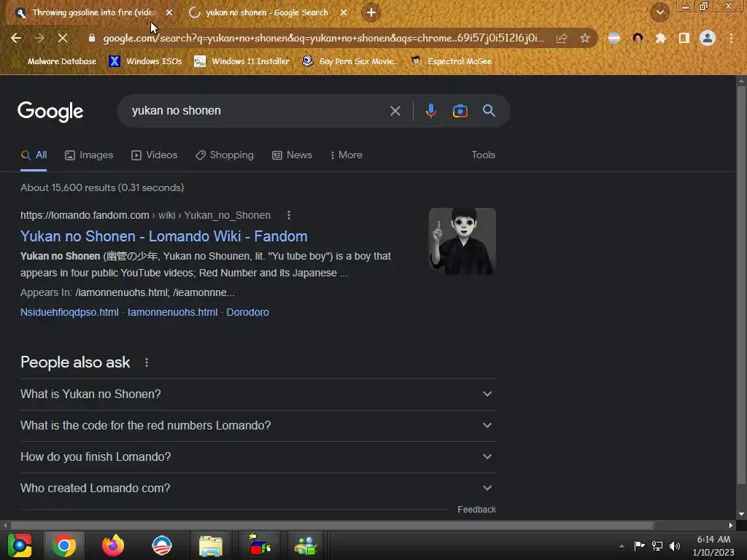Open Nsiduehfioqdpso.html link
This screenshot has width=747, height=560.
coord(69,312)
